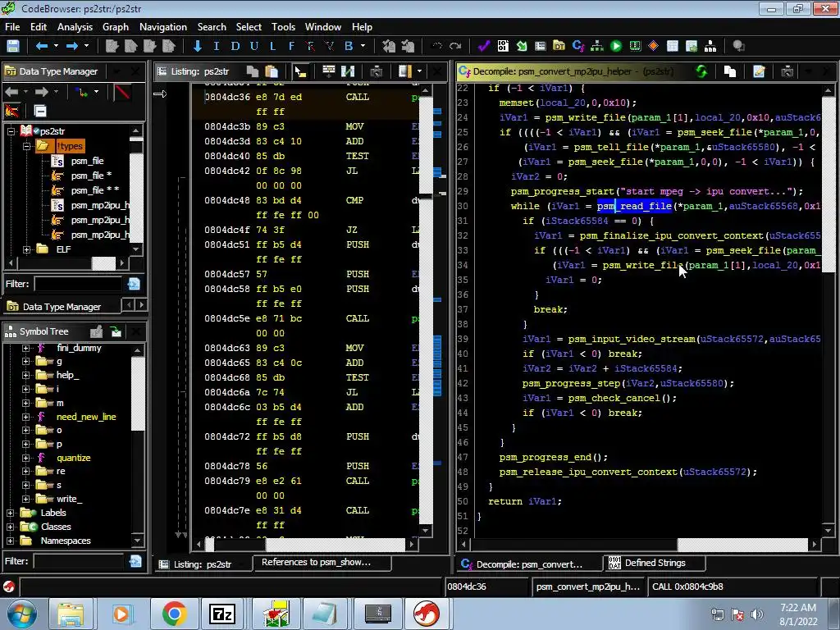Toggle navigation direction with the blue down arrow
This screenshot has width=840, height=630.
click(x=197, y=46)
